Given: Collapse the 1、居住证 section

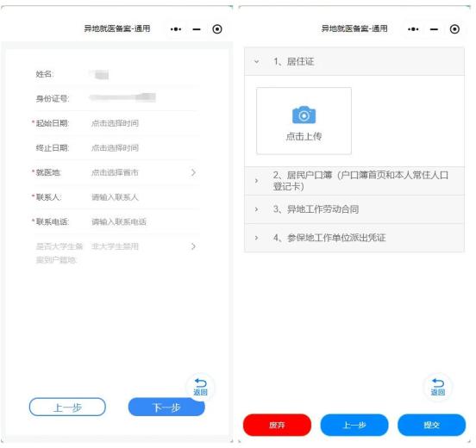Looking at the screenshot, I should point(354,61).
